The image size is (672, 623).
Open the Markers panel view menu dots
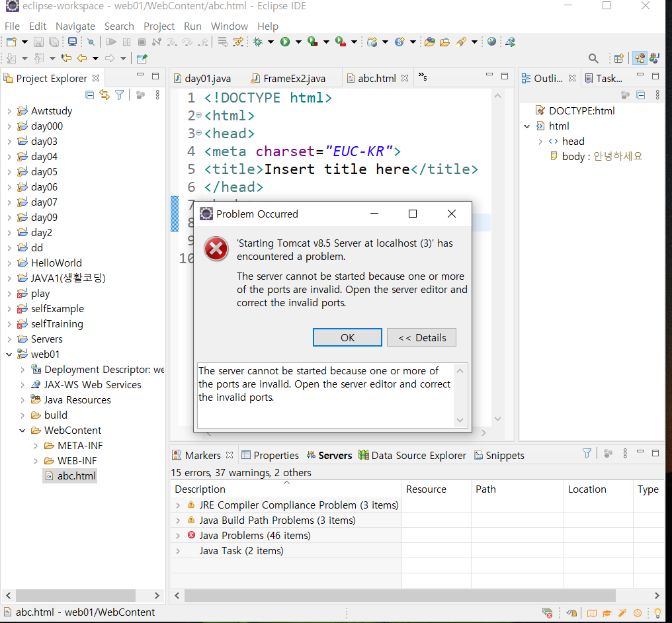tap(625, 453)
